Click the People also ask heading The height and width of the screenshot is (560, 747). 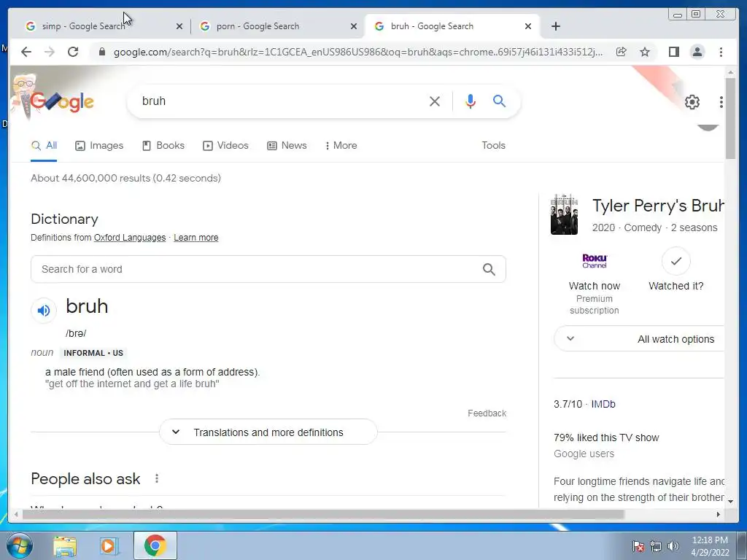86,478
